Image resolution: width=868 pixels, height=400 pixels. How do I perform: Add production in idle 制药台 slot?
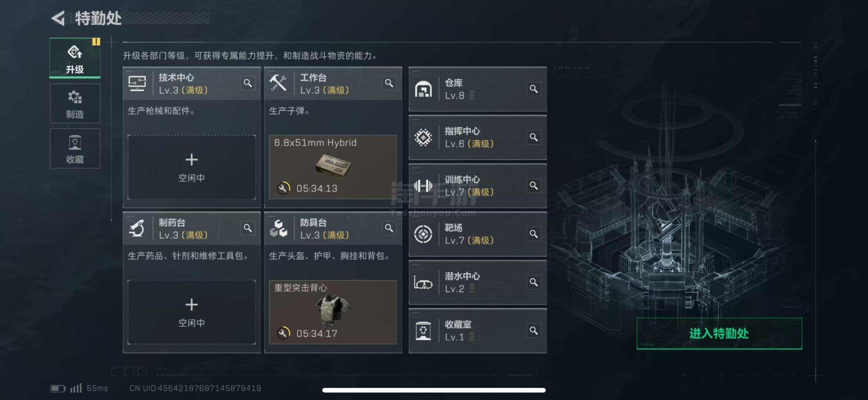192,312
